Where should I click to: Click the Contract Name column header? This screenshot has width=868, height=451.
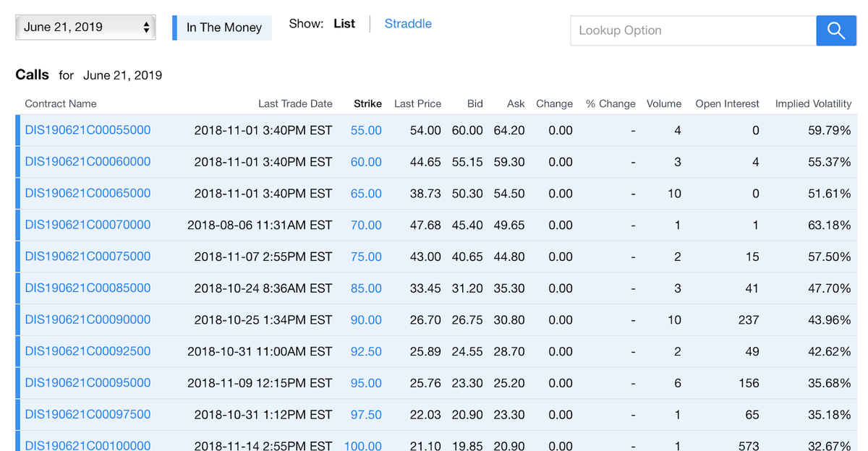tap(61, 103)
